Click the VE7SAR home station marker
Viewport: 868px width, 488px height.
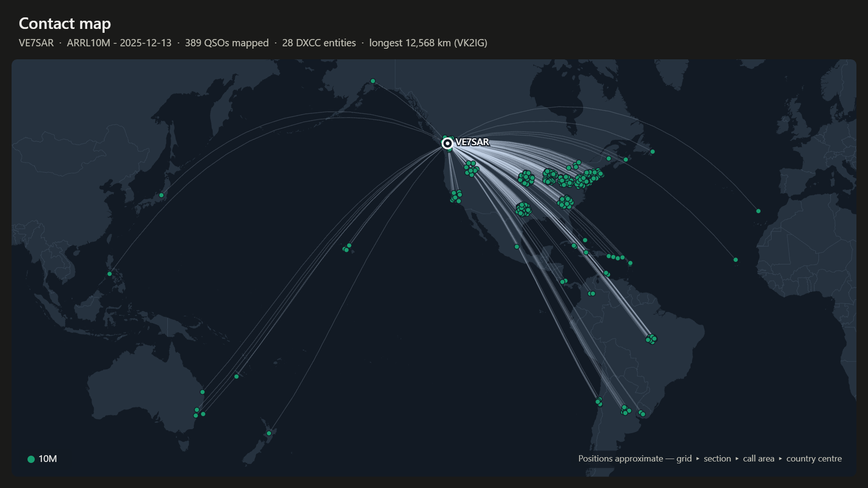[448, 143]
